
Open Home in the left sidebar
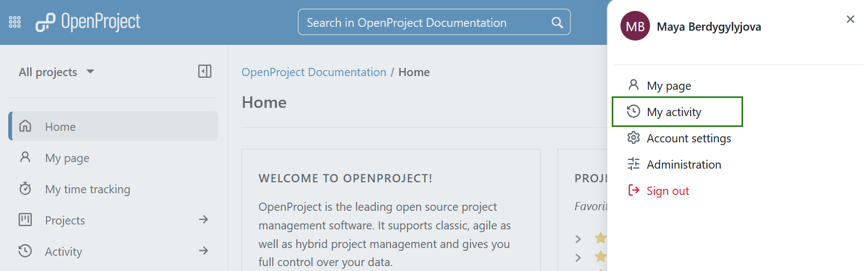pos(60,126)
